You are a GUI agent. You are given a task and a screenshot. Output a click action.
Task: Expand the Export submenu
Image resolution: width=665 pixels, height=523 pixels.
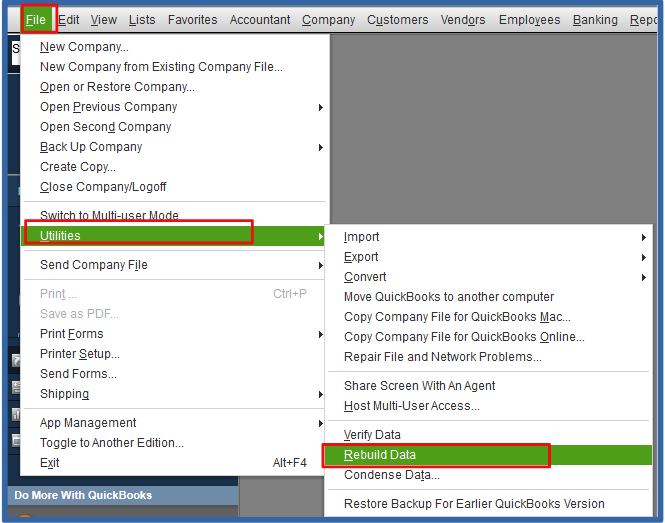click(489, 257)
